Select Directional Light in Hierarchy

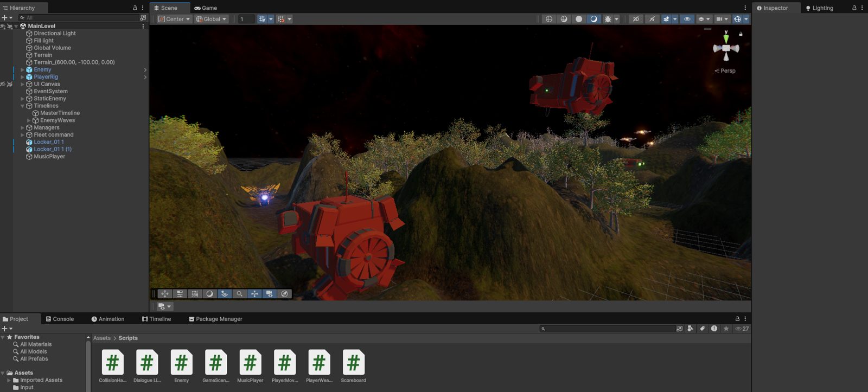(x=54, y=34)
